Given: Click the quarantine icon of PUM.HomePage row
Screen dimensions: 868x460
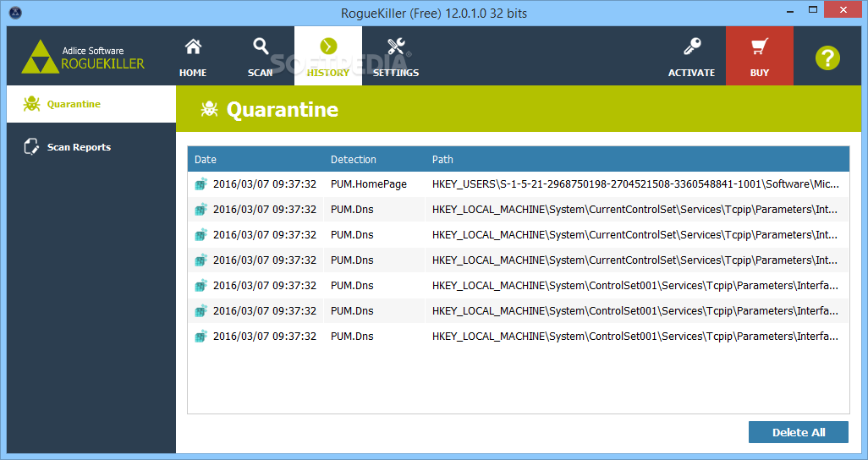Looking at the screenshot, I should [201, 183].
